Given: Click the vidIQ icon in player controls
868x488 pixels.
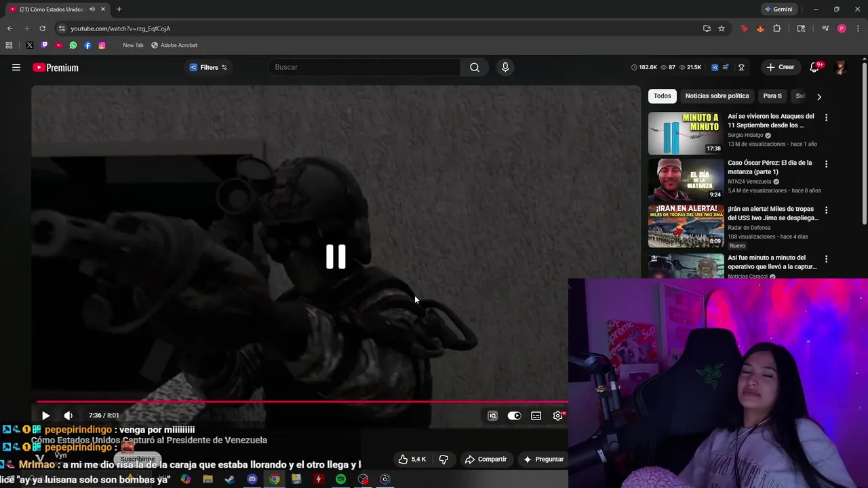Looking at the screenshot, I should tap(493, 415).
